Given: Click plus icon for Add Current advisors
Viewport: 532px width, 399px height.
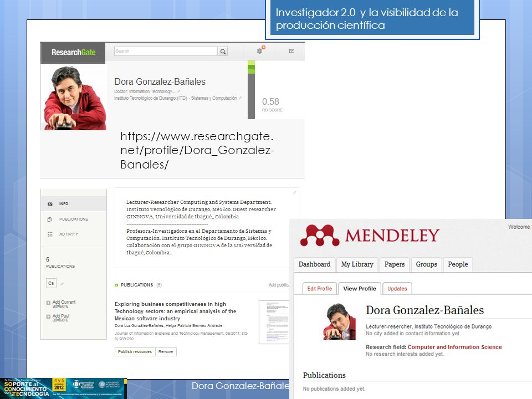Looking at the screenshot, I should (x=48, y=303).
